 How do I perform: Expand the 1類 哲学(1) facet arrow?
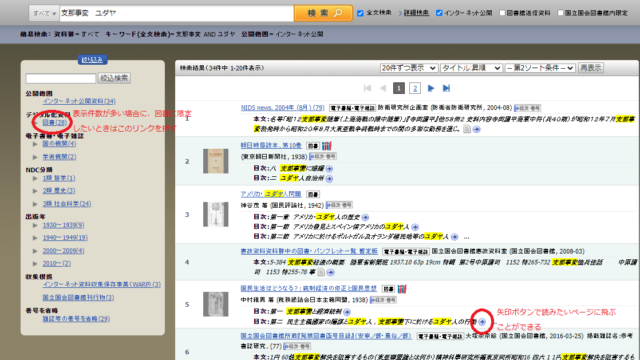pyautogui.click(x=35, y=178)
